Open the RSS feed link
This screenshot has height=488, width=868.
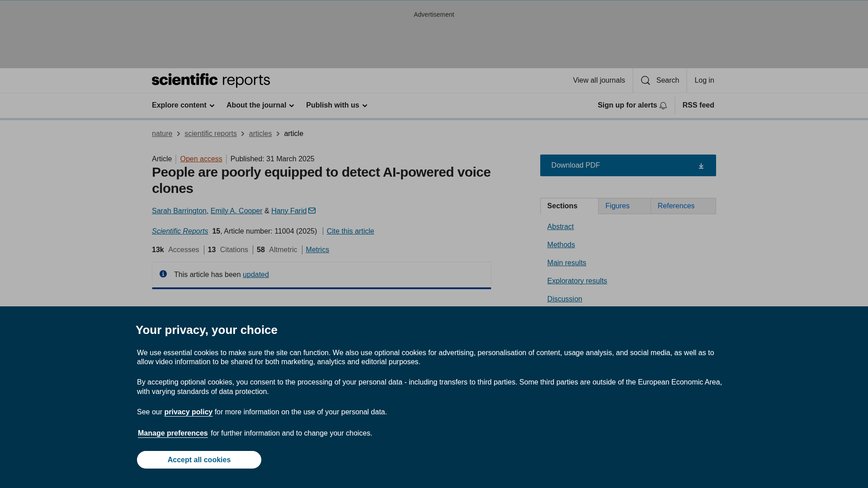(698, 105)
